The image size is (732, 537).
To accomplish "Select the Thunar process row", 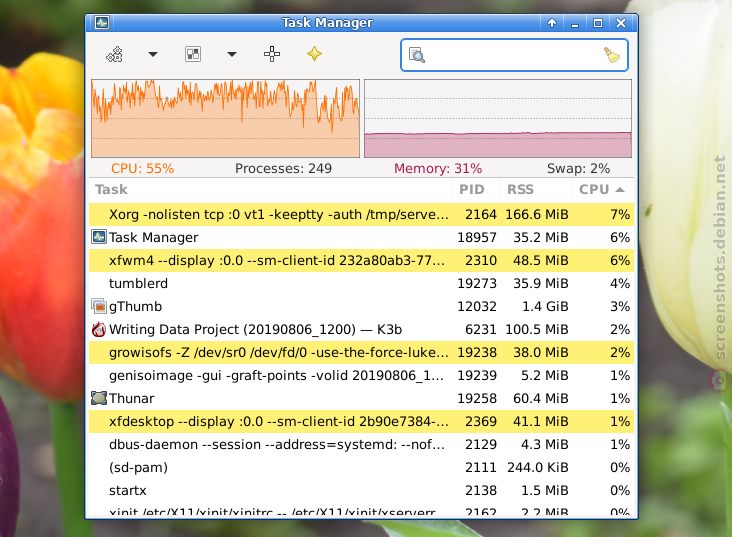I will (x=361, y=398).
